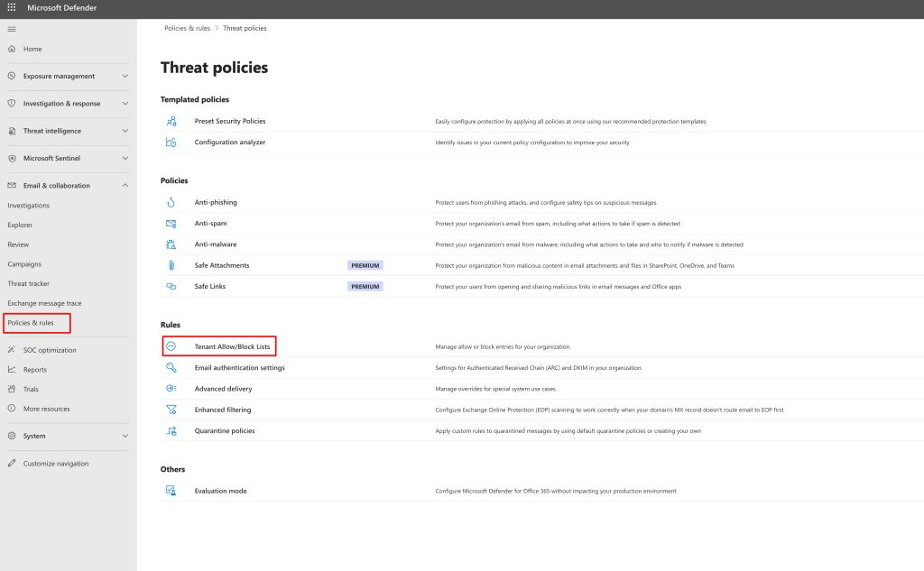
Task: Open Tenant Allow/Block Lists
Action: point(232,346)
